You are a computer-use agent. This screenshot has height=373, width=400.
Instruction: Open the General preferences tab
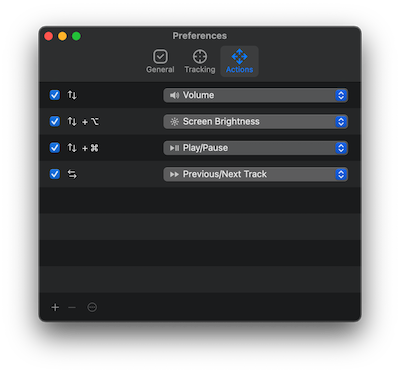coord(160,61)
